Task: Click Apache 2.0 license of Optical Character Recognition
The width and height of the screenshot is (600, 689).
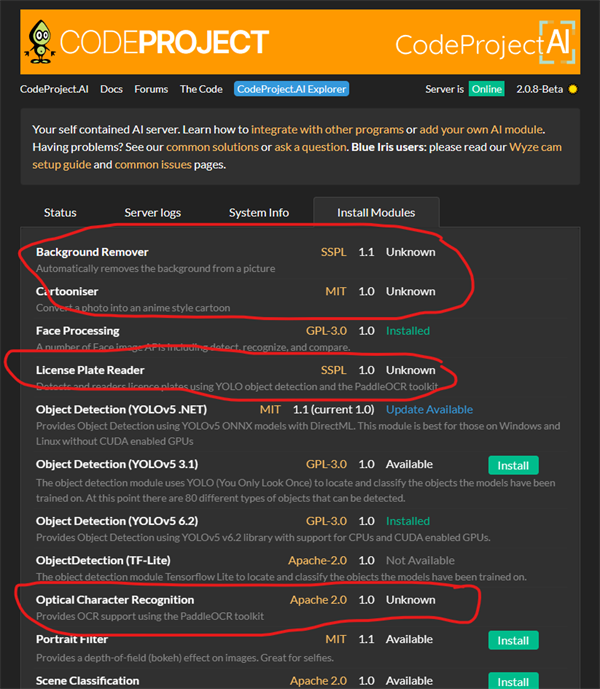Action: coord(318,600)
